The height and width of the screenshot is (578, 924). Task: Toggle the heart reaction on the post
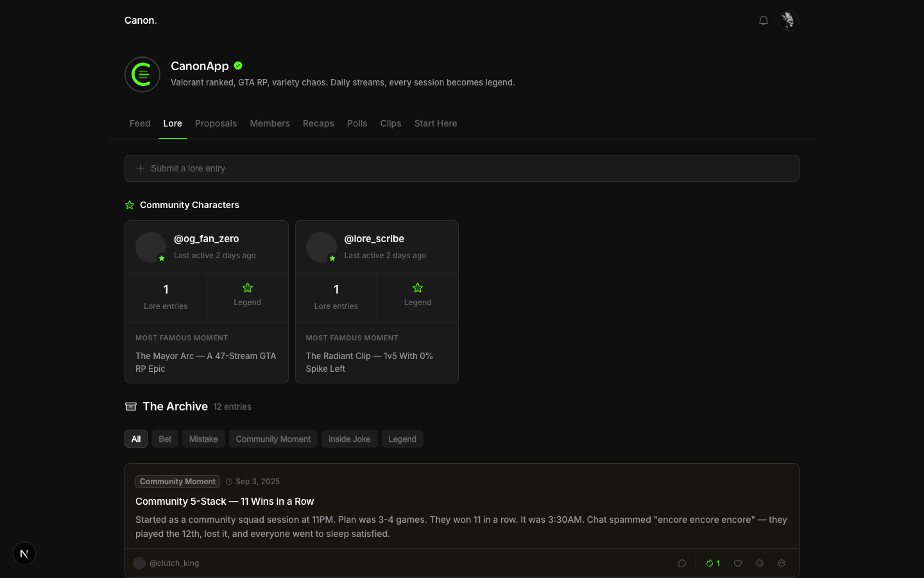pyautogui.click(x=738, y=563)
